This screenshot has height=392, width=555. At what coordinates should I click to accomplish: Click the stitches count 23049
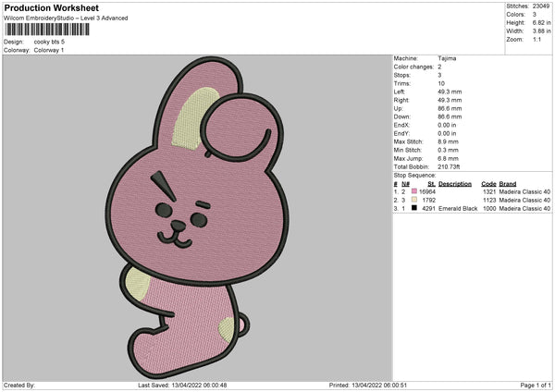click(541, 6)
